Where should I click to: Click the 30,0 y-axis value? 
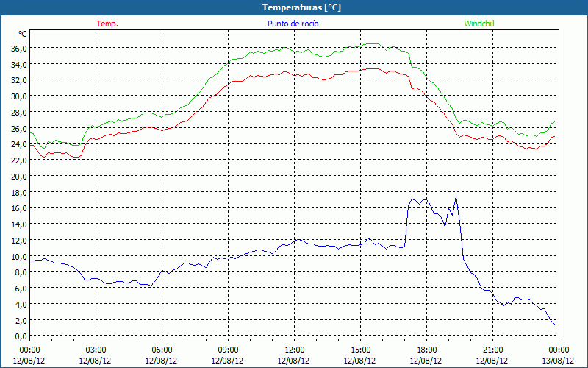[x=19, y=96]
